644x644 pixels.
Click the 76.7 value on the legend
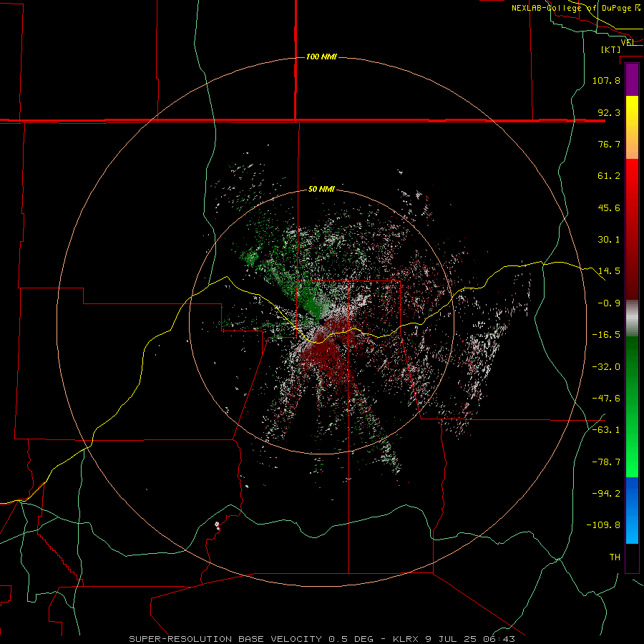[609, 144]
